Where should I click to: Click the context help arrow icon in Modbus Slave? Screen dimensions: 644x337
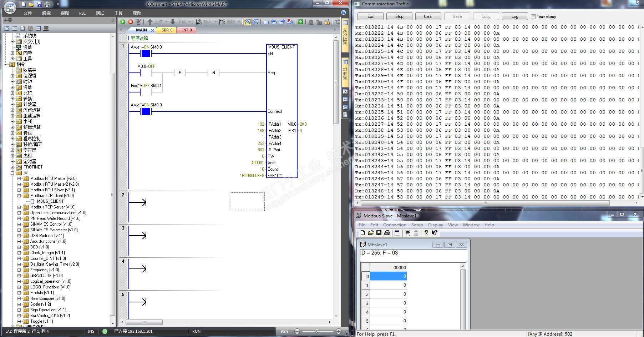coord(434,233)
